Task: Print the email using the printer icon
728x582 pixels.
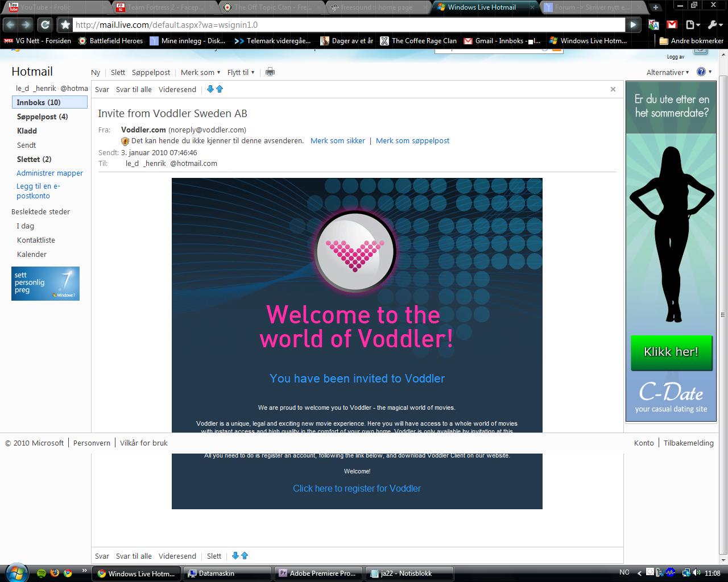Action: pyautogui.click(x=270, y=72)
